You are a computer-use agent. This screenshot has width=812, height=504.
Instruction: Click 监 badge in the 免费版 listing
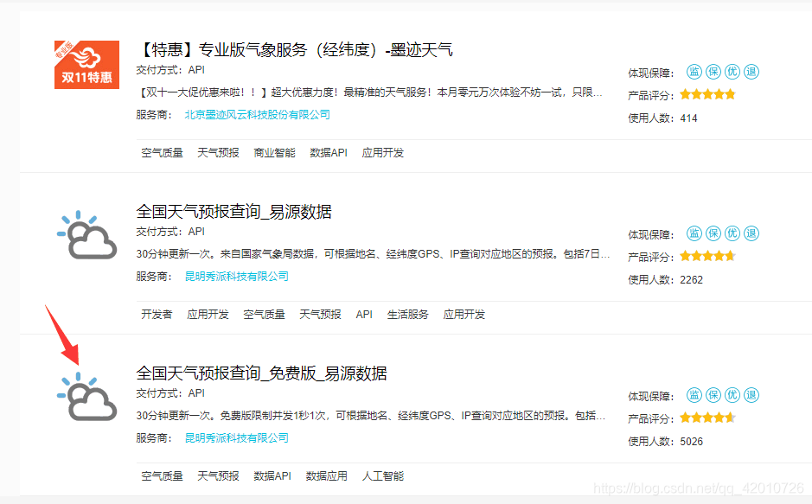click(694, 395)
